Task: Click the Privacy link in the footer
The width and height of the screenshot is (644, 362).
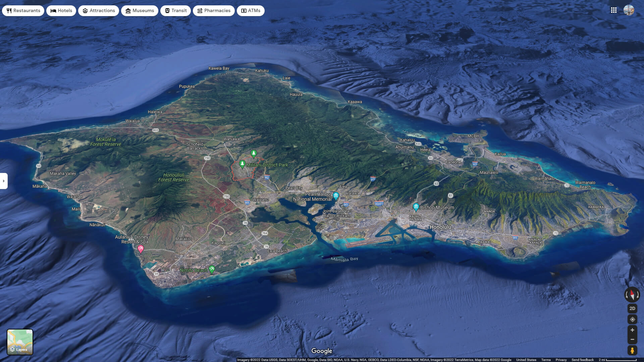Action: click(561, 360)
